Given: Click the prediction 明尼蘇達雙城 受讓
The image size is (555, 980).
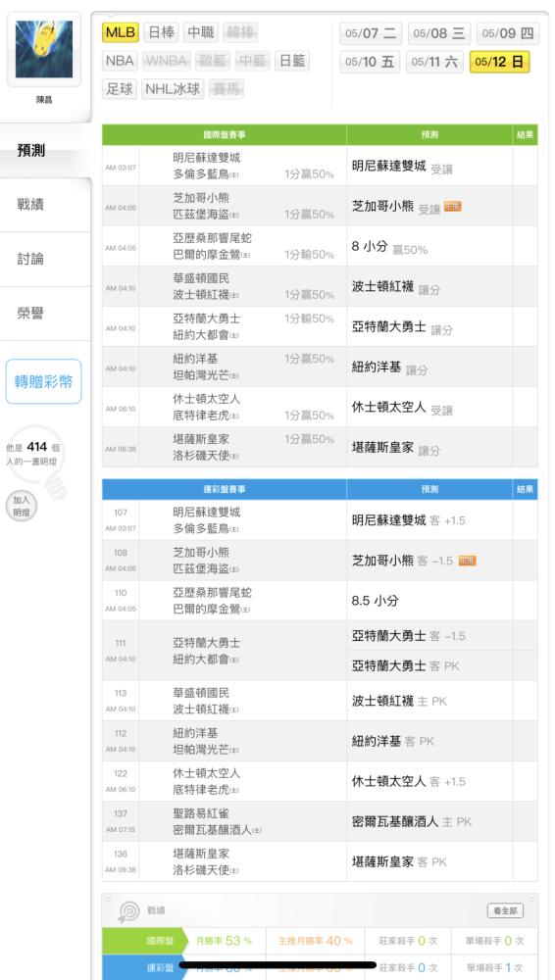Looking at the screenshot, I should (402, 167).
